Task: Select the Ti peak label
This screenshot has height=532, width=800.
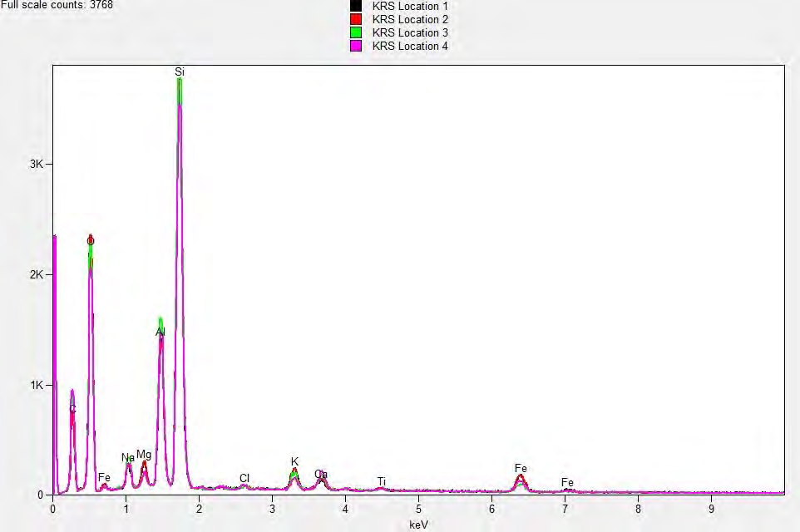Action: click(x=381, y=480)
